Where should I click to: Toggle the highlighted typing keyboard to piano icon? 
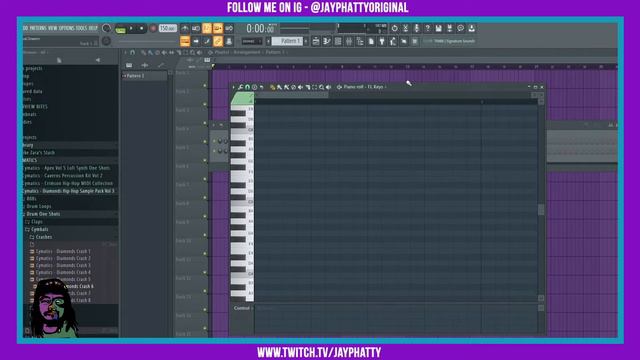click(x=185, y=41)
